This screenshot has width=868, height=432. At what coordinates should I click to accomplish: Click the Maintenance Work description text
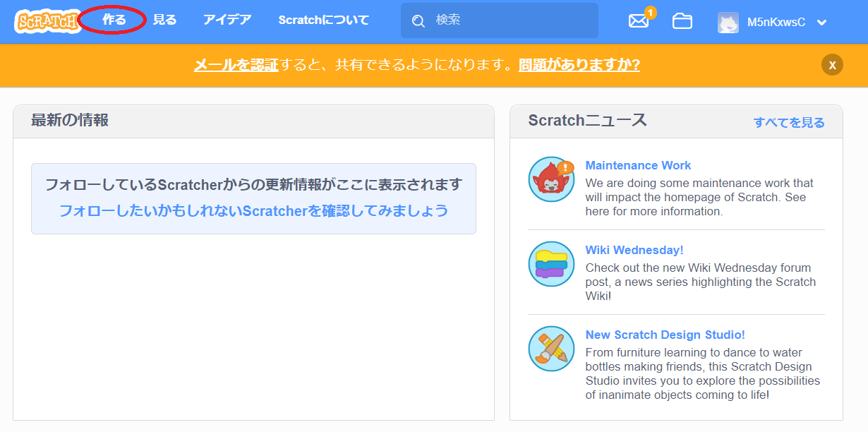pos(699,197)
